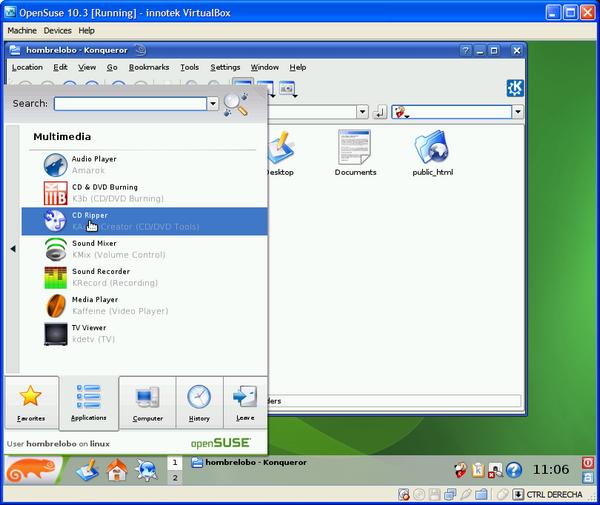Open the Documents folder in Konqueror

(x=355, y=153)
